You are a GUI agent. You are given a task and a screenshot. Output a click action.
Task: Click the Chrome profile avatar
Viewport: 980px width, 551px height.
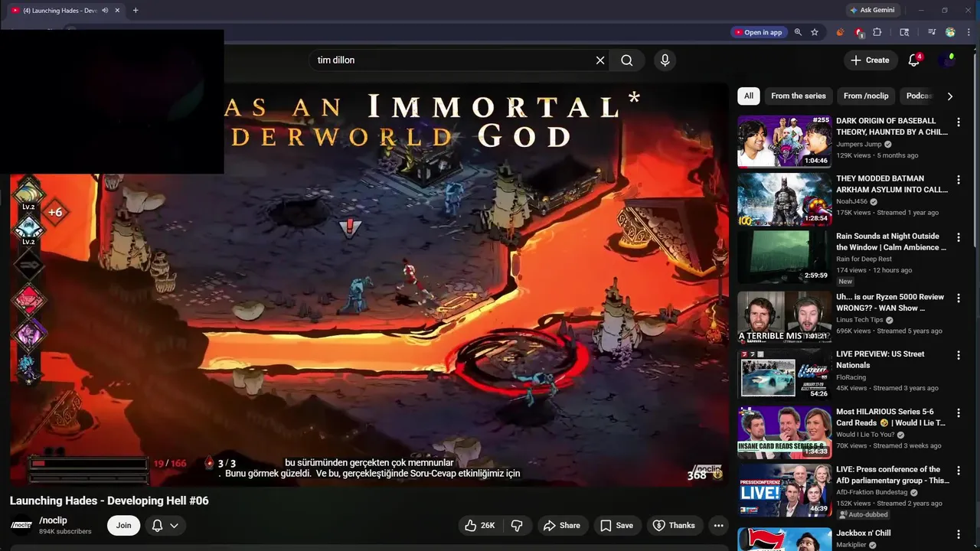pyautogui.click(x=950, y=32)
